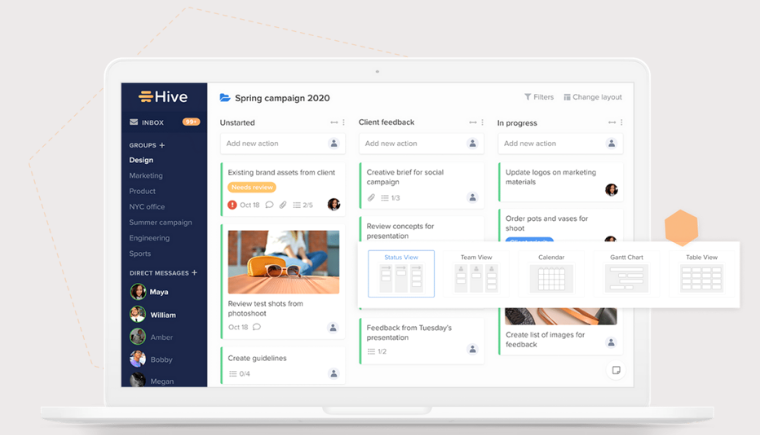760x435 pixels.
Task: Open Order pots and vases for shoot card
Action: click(x=560, y=226)
